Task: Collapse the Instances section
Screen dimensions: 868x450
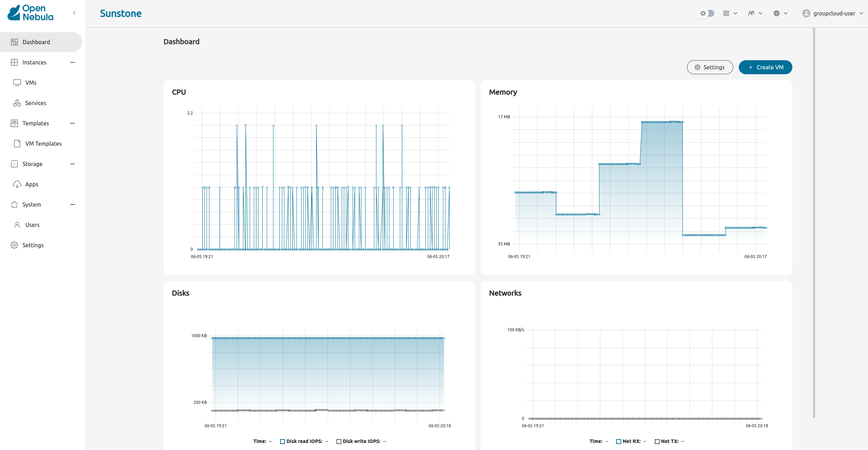Action: pyautogui.click(x=72, y=62)
